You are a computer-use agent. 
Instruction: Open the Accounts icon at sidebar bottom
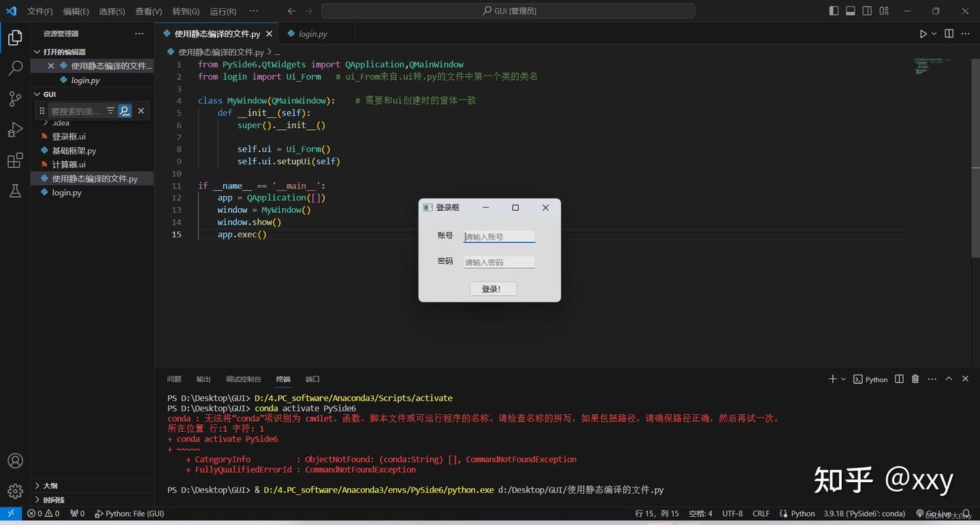click(x=15, y=460)
